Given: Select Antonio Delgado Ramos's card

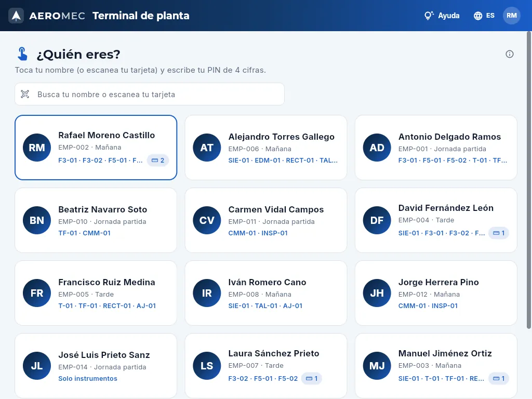Looking at the screenshot, I should (x=436, y=148).
